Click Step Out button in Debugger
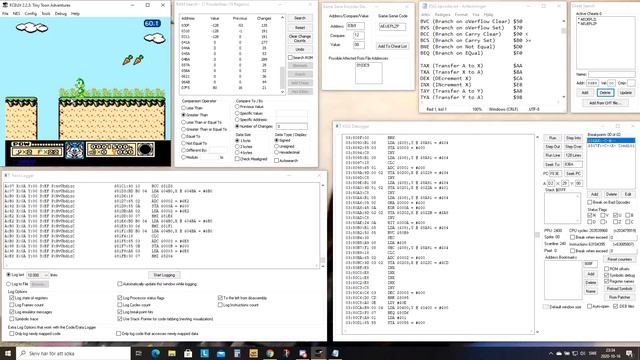640x360 pixels. coord(553,147)
